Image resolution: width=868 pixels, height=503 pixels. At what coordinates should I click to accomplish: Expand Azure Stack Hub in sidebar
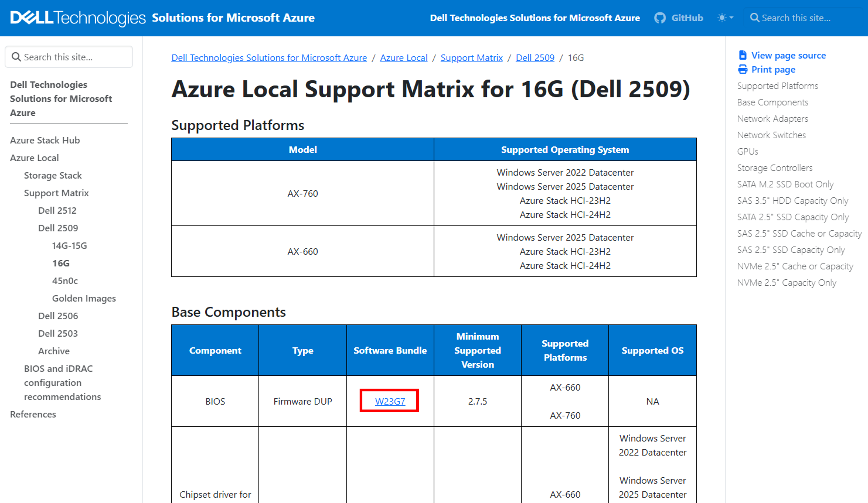tap(45, 140)
